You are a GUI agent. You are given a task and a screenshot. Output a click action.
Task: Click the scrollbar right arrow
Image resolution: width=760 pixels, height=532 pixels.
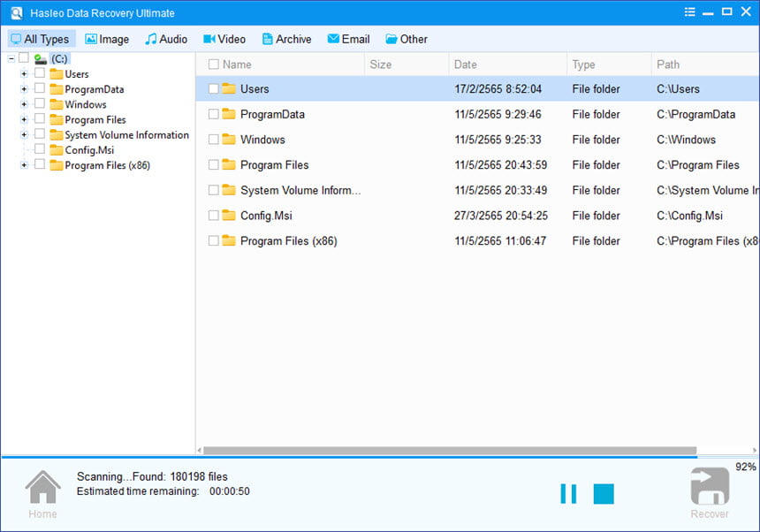(754, 451)
